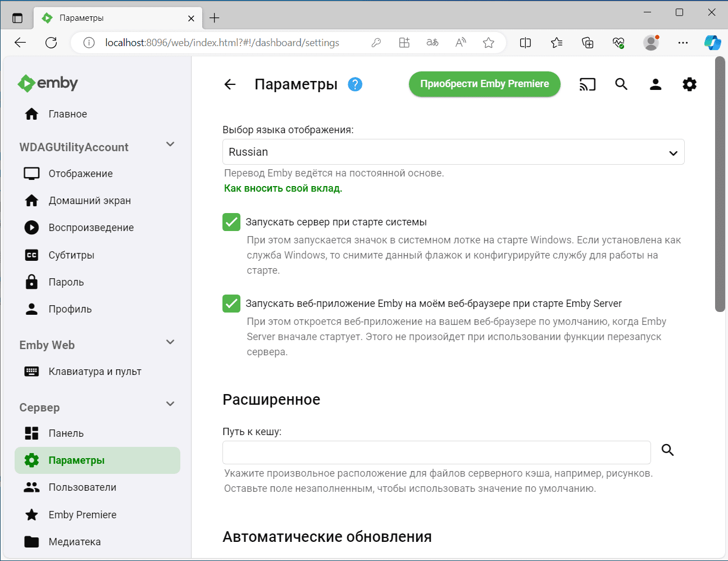Go back using the arrow beside Параметры
Image resolution: width=728 pixels, height=561 pixels.
click(x=230, y=84)
